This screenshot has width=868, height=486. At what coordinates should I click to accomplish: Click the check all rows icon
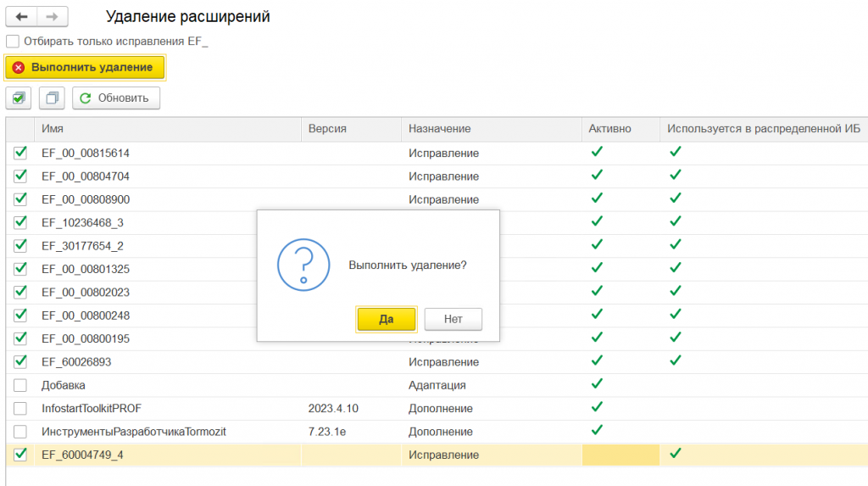(x=19, y=98)
